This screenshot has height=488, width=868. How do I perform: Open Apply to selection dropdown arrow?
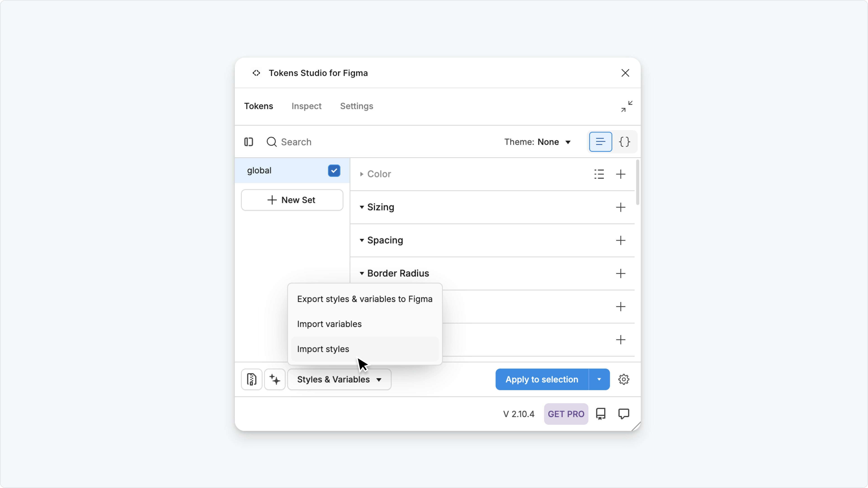pos(599,380)
